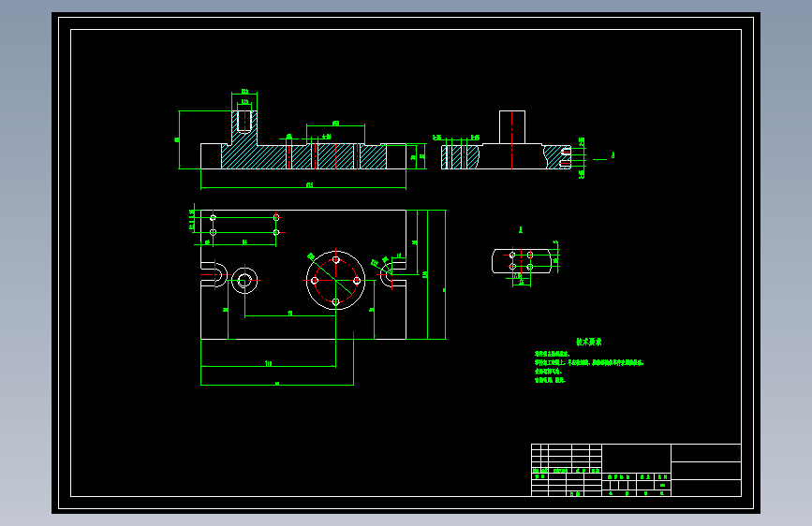This screenshot has width=812, height=526.
Task: Select the counterbored hole left of the flange
Action: 244,281
